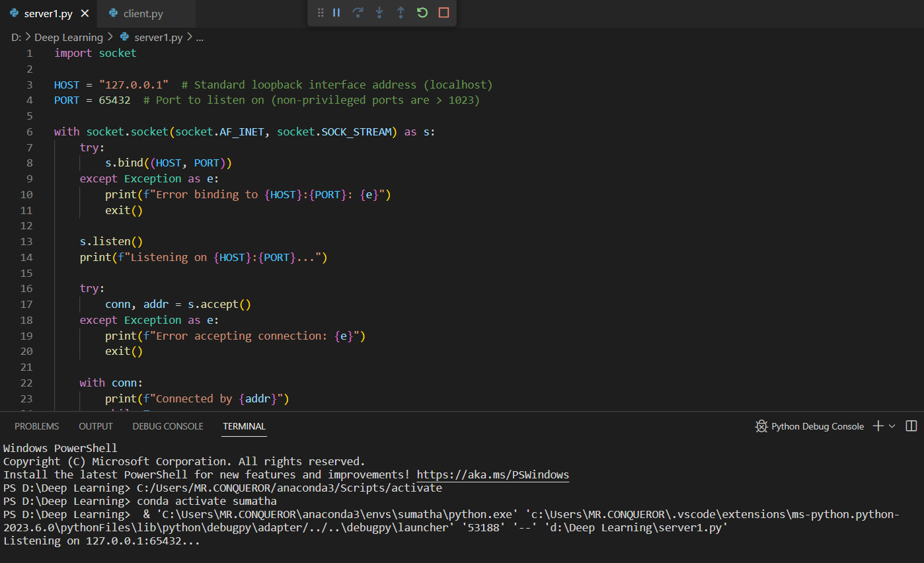
Task: Click the "127.0.0.1" string literal
Action: point(134,85)
